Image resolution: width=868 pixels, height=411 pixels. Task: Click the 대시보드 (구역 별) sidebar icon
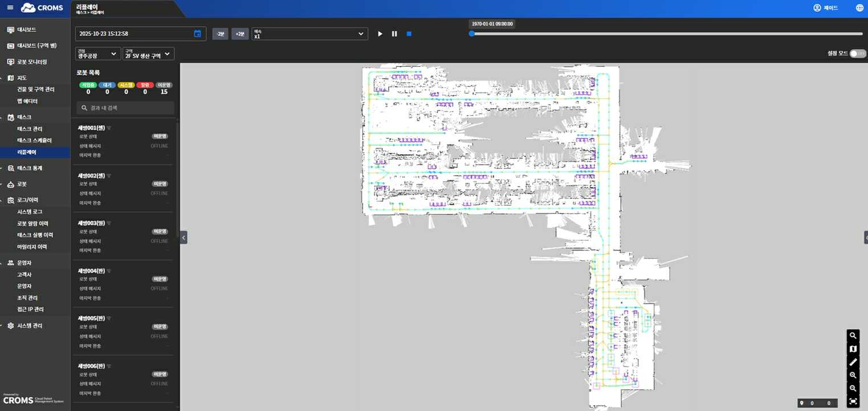click(x=10, y=46)
